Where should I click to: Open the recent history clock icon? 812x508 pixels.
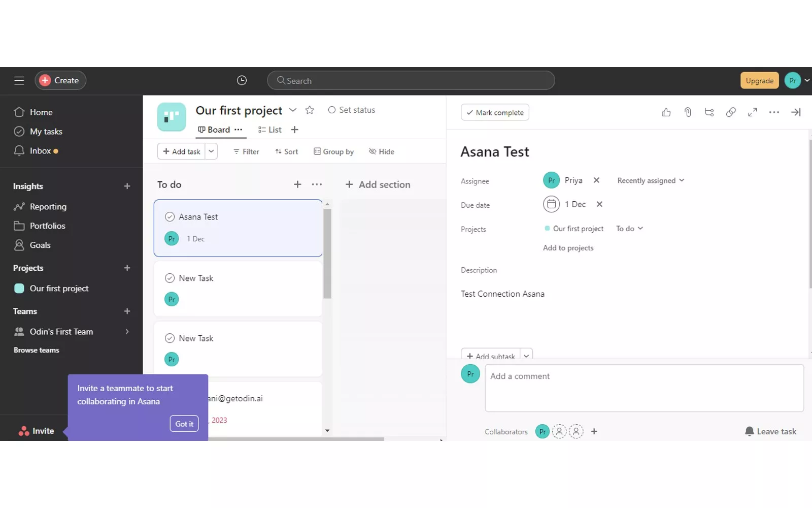242,80
